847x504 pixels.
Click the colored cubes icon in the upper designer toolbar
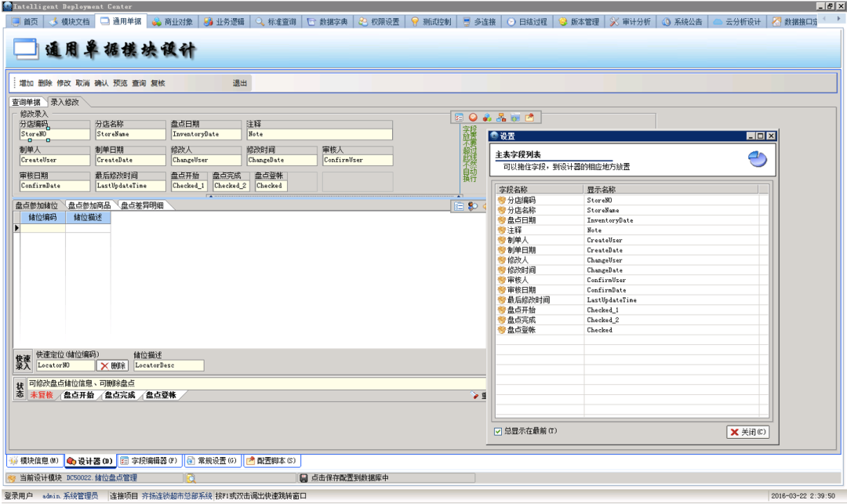tap(487, 117)
